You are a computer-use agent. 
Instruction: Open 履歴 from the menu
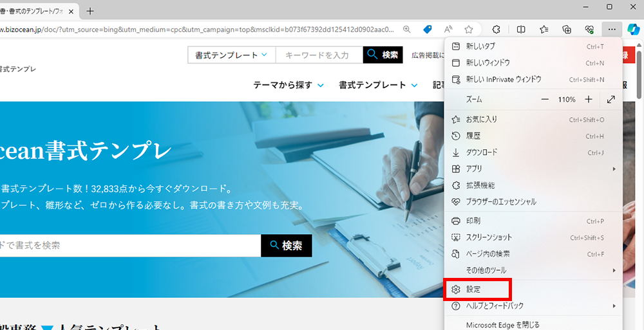(x=533, y=136)
